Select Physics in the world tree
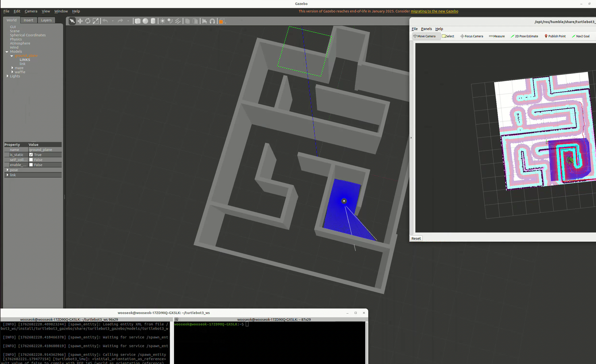This screenshot has height=364, width=596. click(x=16, y=39)
